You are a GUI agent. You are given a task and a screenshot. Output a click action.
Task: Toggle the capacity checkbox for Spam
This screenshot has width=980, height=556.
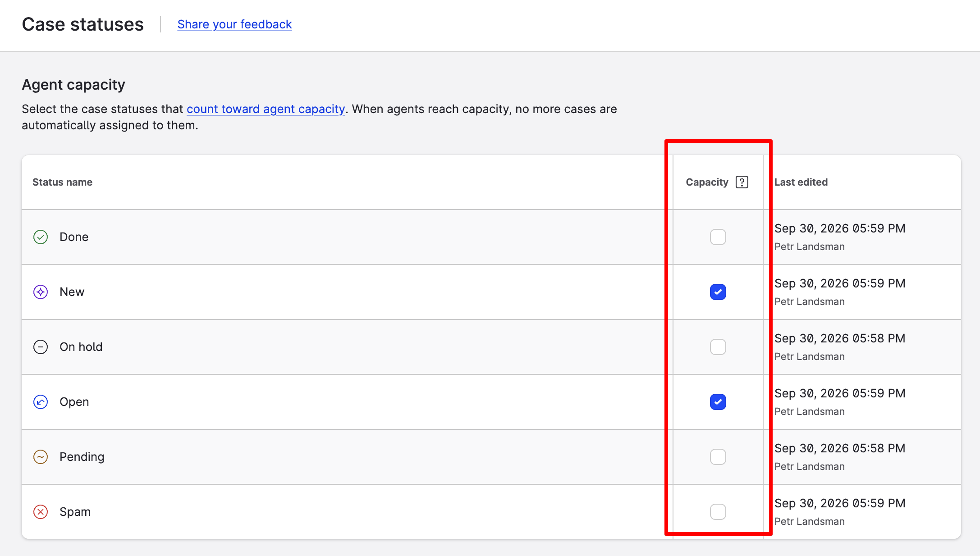pos(718,512)
